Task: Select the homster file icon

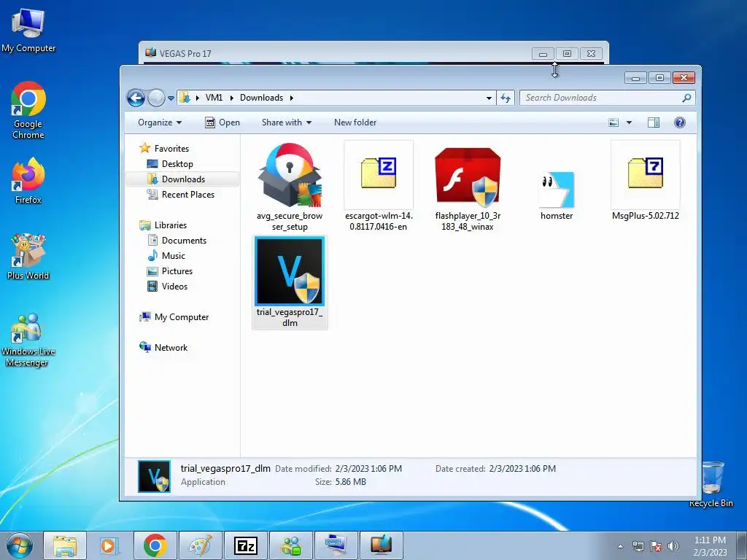Action: tap(557, 189)
